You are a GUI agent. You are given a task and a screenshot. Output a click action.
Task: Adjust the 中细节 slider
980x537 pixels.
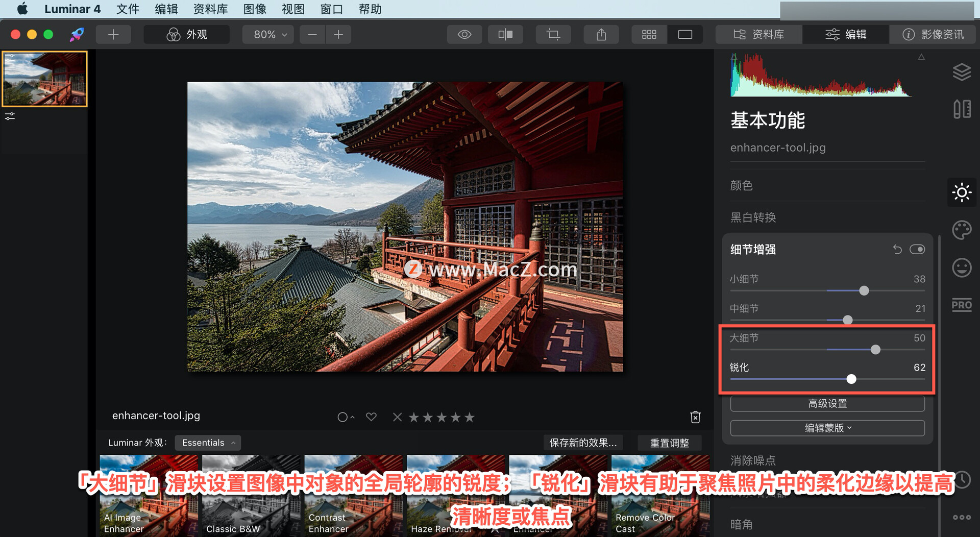(x=847, y=320)
